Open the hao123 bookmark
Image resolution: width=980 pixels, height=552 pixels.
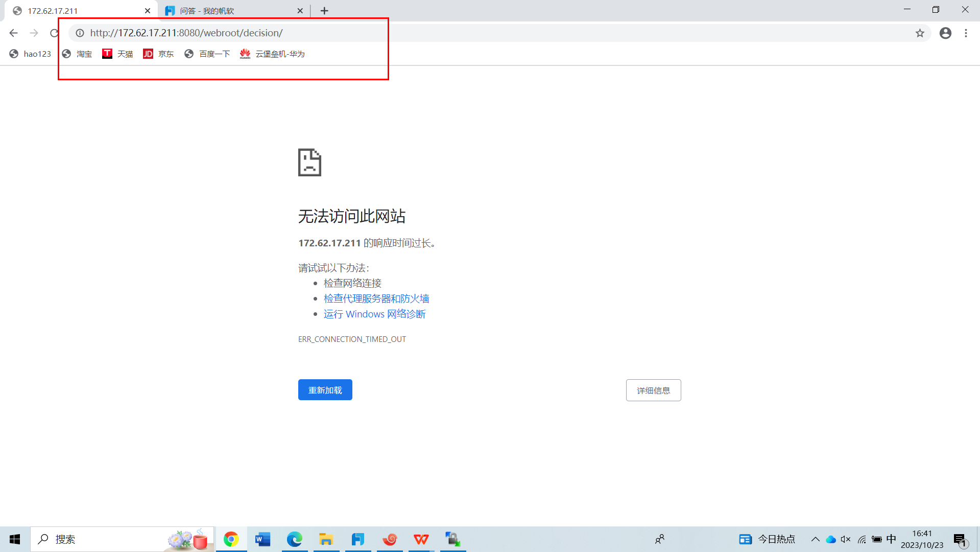coord(30,54)
